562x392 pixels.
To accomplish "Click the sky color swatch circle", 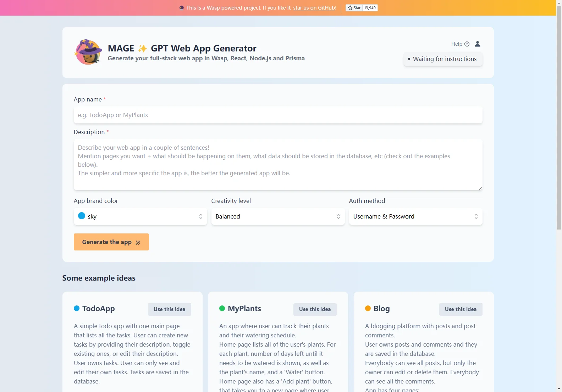I will pos(82,216).
